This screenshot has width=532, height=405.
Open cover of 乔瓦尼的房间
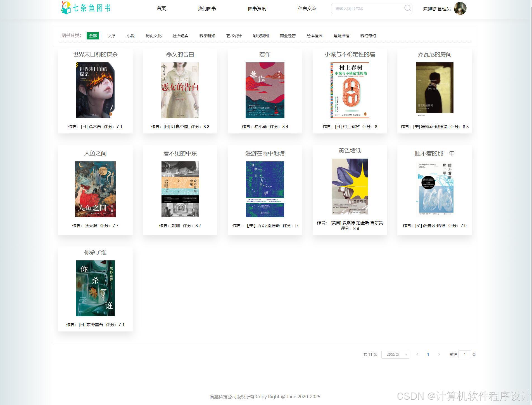tap(434, 90)
